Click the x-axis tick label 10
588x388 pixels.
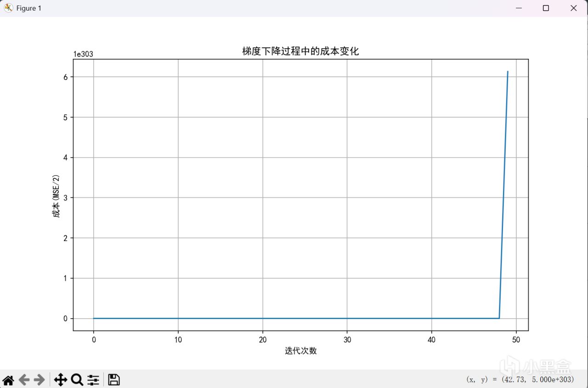point(178,340)
